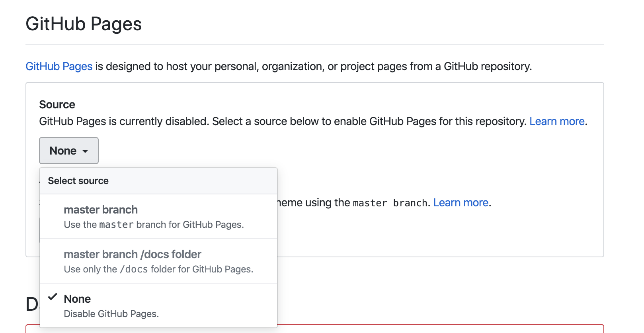The width and height of the screenshot is (644, 333).
Task: Click the large "GitHub Pages" page heading
Action: coord(84,24)
